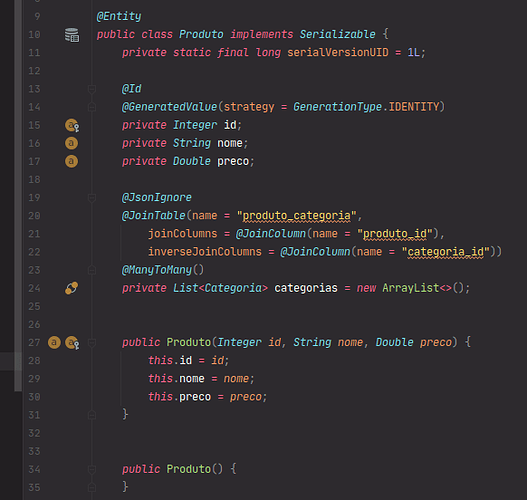The width and height of the screenshot is (527, 500).
Task: Click the attribute gutter icon for nome field
Action: point(71,143)
